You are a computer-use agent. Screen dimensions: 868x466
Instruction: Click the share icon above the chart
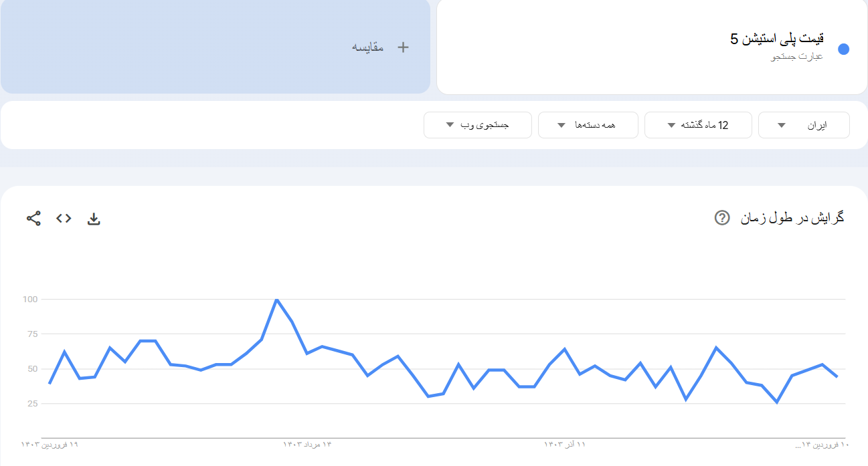[x=33, y=218]
